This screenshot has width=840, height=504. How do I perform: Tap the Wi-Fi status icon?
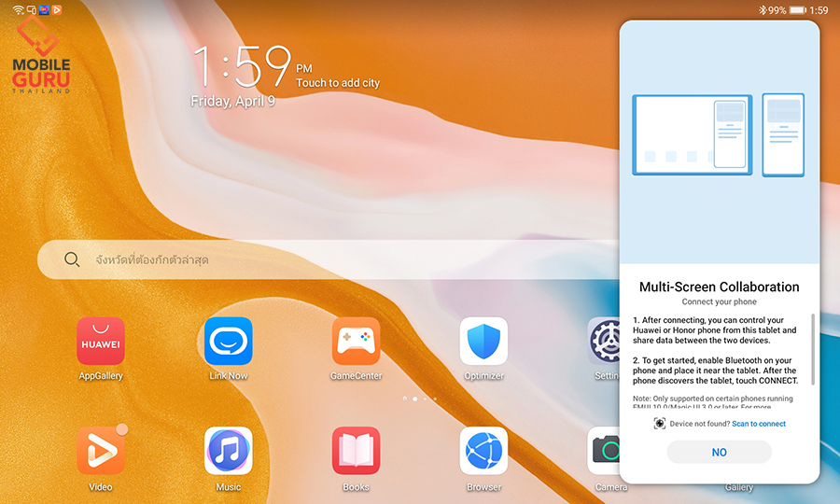[19, 10]
